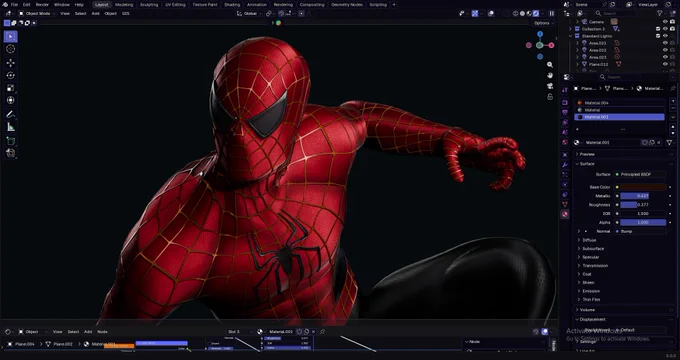680x360 pixels.
Task: Open the viewport Options dropdown
Action: pos(543,23)
